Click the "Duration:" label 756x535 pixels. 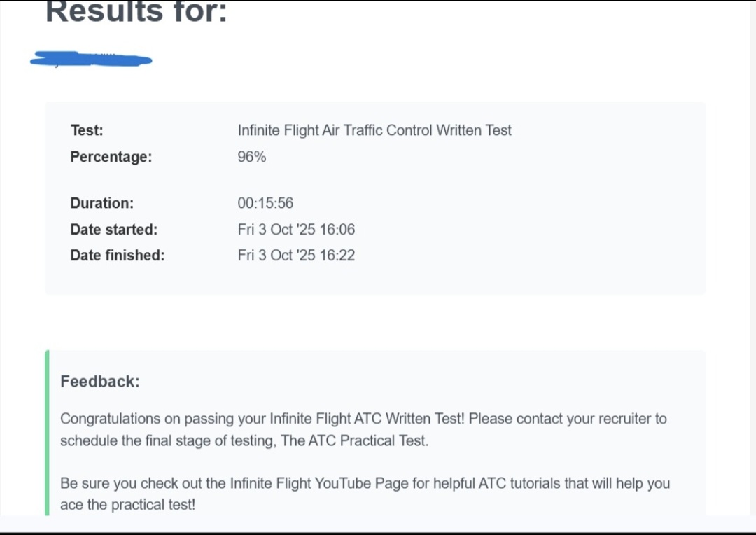click(x=101, y=203)
